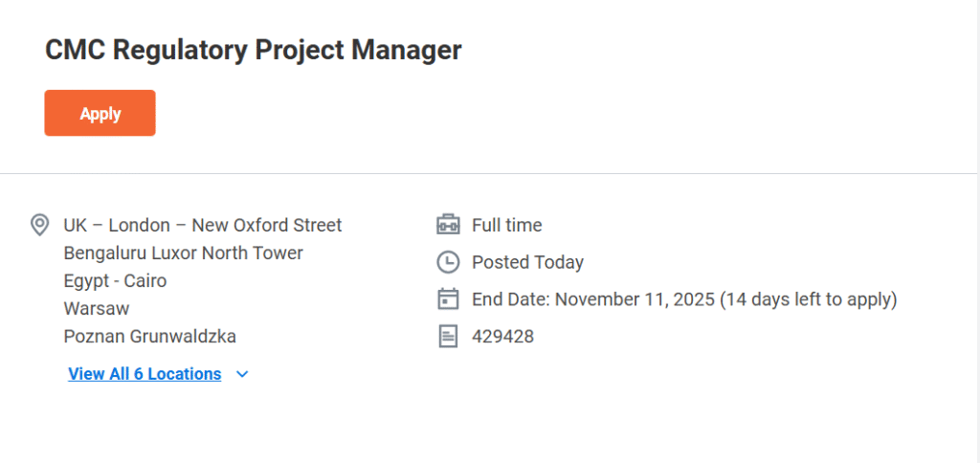
Task: Select the Warsaw location text
Action: click(x=96, y=309)
